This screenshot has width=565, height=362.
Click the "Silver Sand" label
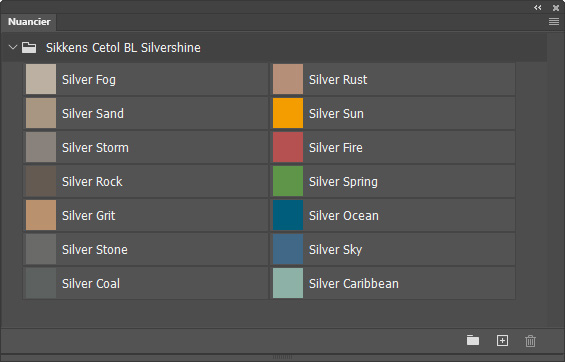[x=93, y=113]
